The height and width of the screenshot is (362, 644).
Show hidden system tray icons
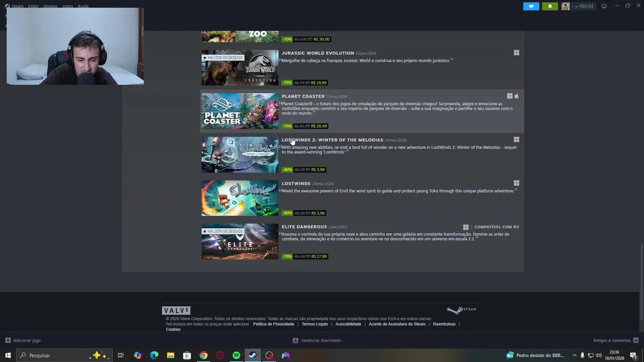coord(574,355)
